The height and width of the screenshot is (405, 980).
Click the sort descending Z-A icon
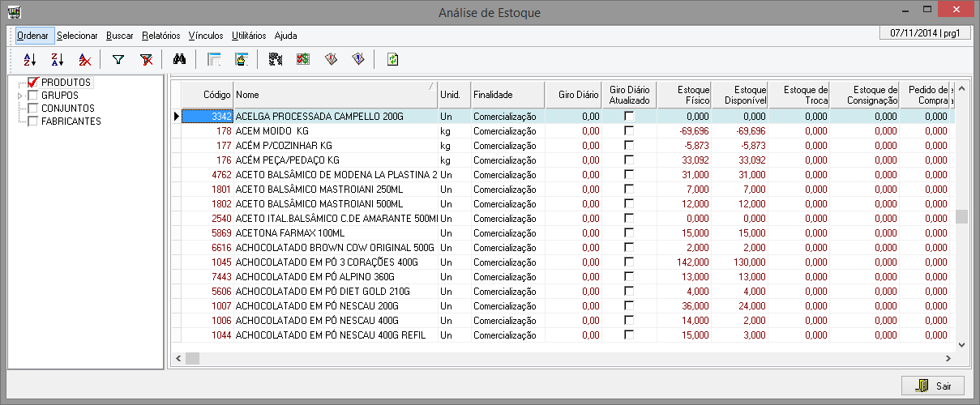[57, 59]
